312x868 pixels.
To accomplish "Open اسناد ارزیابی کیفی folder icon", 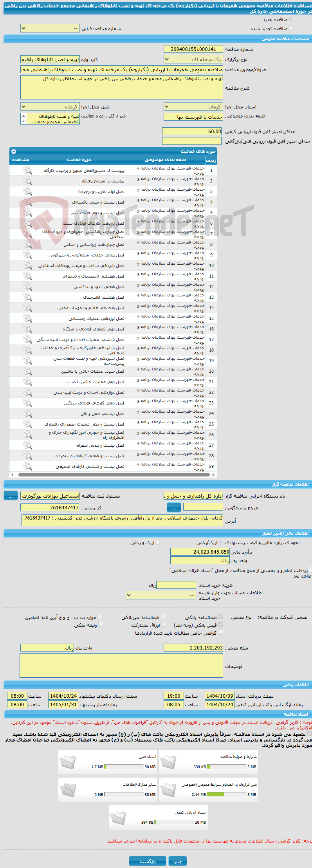I will (118, 817).
